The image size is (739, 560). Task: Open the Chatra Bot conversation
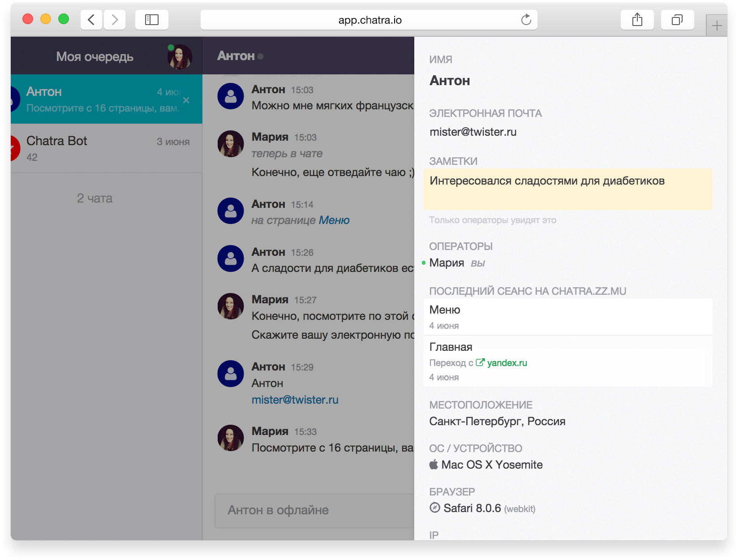click(107, 148)
